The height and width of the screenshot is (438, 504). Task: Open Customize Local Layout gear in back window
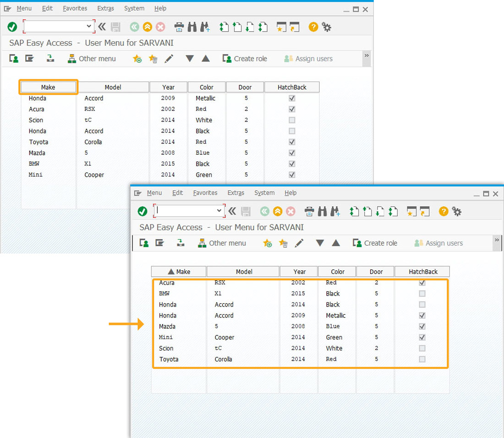(327, 27)
